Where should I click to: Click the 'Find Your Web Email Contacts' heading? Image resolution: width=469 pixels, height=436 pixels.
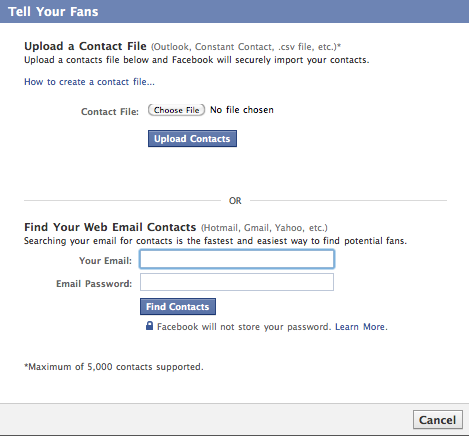[110, 227]
